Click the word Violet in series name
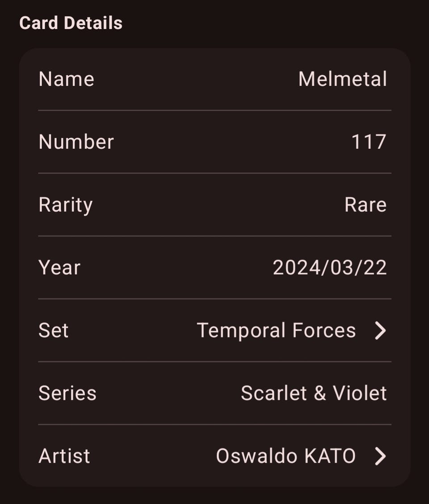The width and height of the screenshot is (429, 504). (x=360, y=394)
